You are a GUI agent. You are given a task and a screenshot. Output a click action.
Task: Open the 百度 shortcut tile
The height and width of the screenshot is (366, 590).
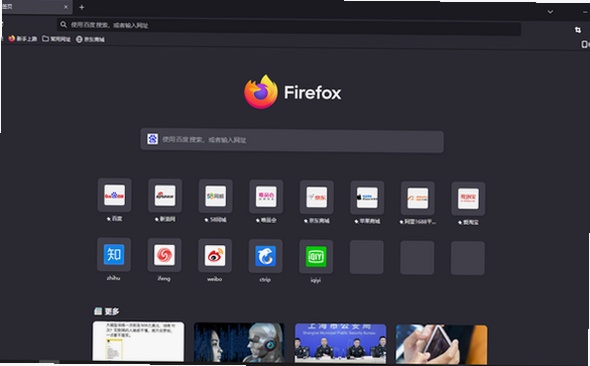click(x=114, y=195)
